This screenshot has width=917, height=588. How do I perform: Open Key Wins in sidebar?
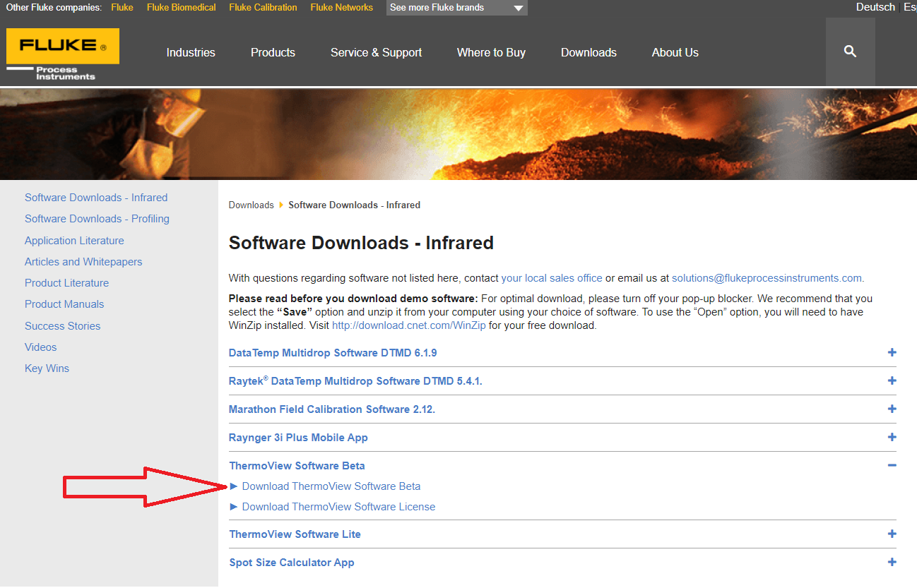[47, 368]
